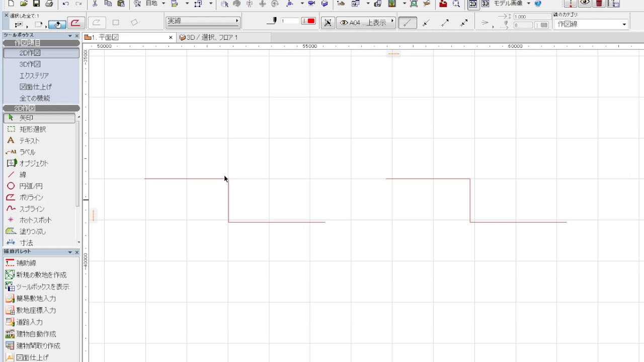The width and height of the screenshot is (644, 362).
Task: Open the A04 layer dropdown
Action: pos(366,23)
